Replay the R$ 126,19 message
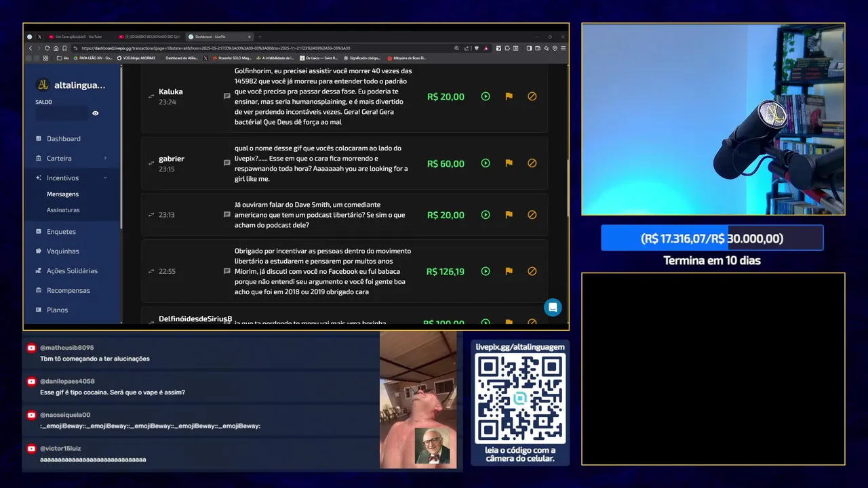Screen dimensions: 868x488 (x=486, y=271)
